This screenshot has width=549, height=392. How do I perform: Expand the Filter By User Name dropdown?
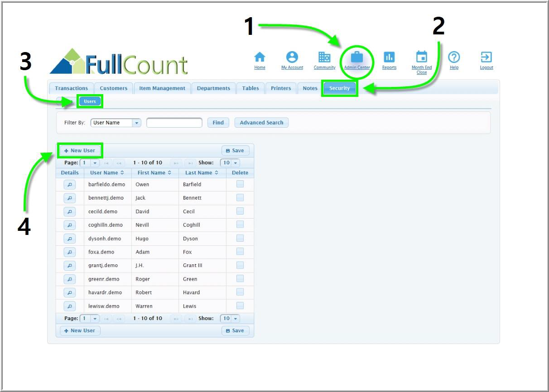click(136, 123)
